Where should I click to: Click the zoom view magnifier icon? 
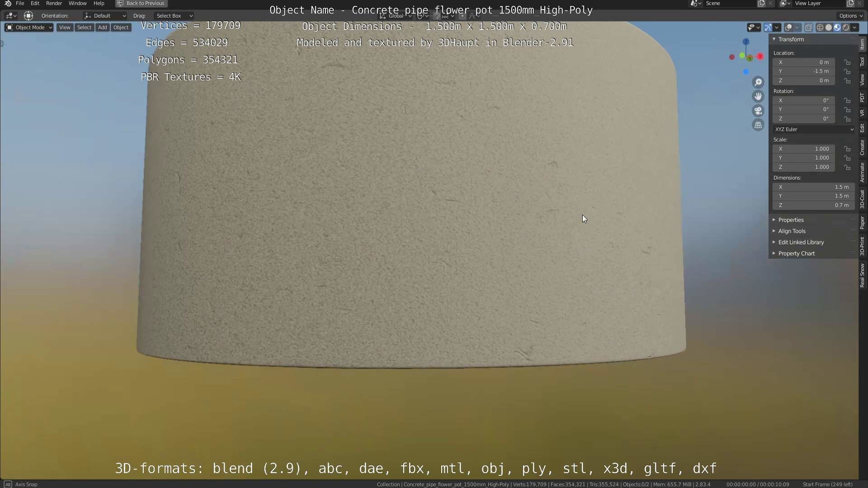pyautogui.click(x=758, y=82)
